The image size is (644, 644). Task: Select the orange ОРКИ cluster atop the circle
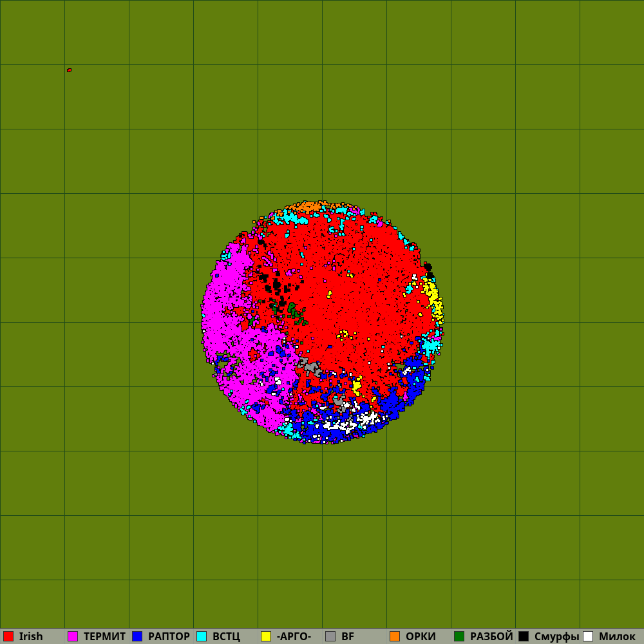click(x=307, y=206)
